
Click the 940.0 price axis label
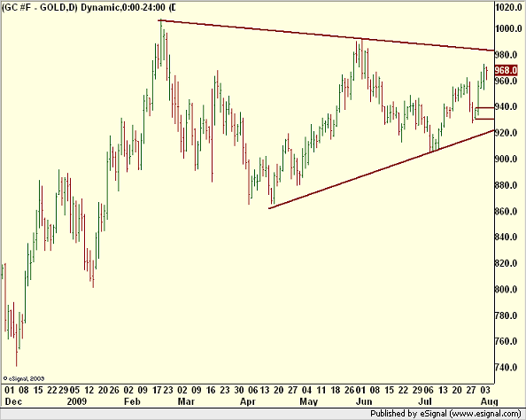(506, 106)
